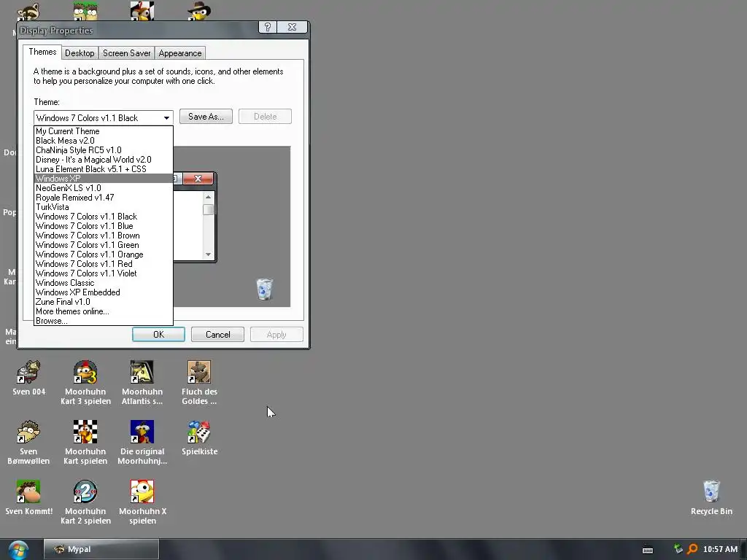Image resolution: width=747 pixels, height=560 pixels.
Task: Select Windows 7 Colors v1.1 Black in list
Action: tap(104, 217)
